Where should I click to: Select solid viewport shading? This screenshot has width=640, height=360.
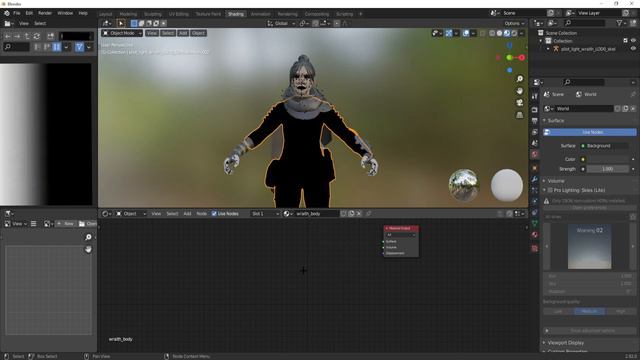pos(499,33)
